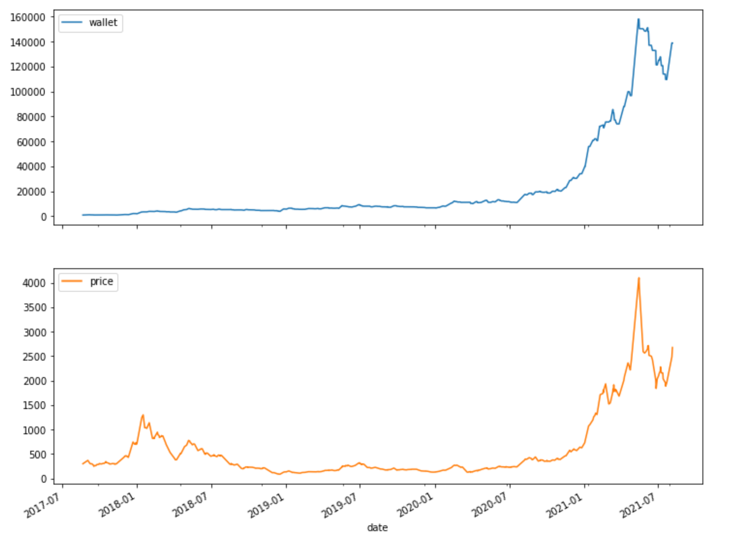Click the 0 tick label on wallet chart

43,217
